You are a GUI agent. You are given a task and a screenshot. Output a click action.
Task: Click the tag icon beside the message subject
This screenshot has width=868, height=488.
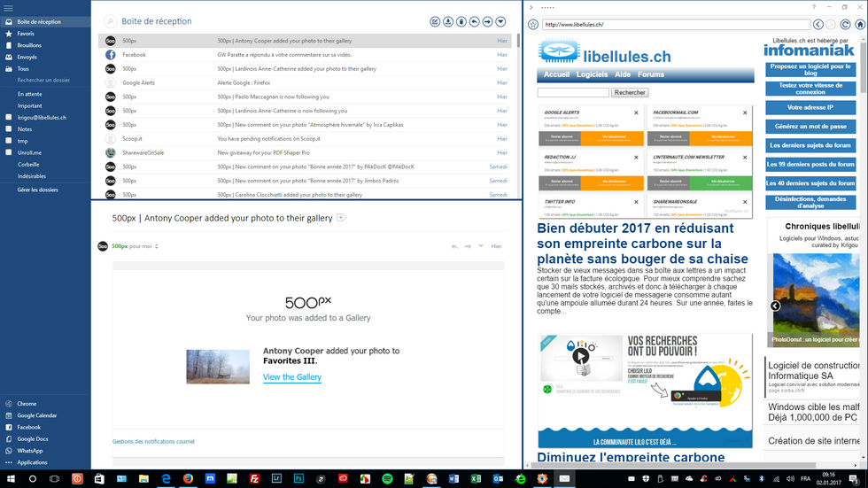[x=342, y=218]
